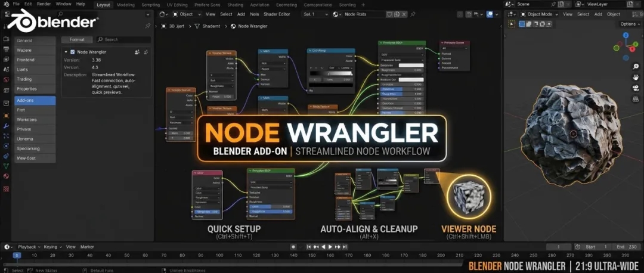644x273 pixels.
Task: Unlink the material with the X icon
Action: [404, 14]
